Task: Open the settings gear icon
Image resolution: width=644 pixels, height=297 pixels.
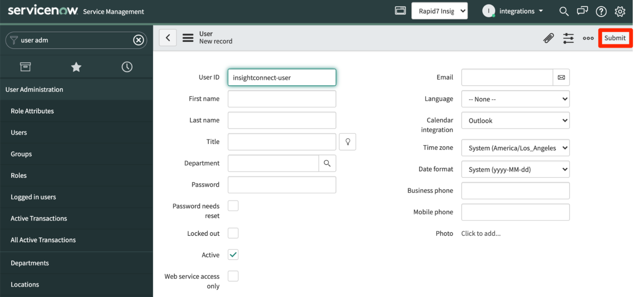Action: pyautogui.click(x=620, y=11)
